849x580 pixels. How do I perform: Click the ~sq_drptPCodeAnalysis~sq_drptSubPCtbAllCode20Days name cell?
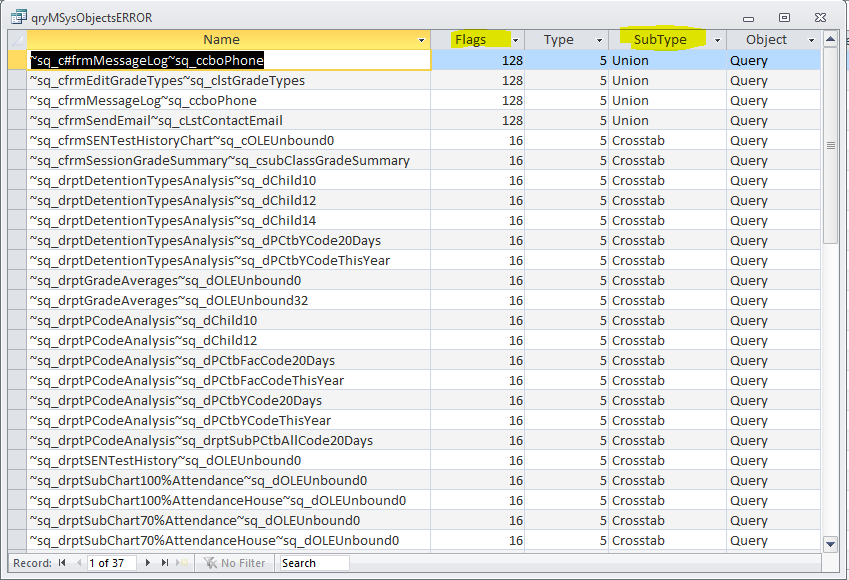pyautogui.click(x=228, y=441)
